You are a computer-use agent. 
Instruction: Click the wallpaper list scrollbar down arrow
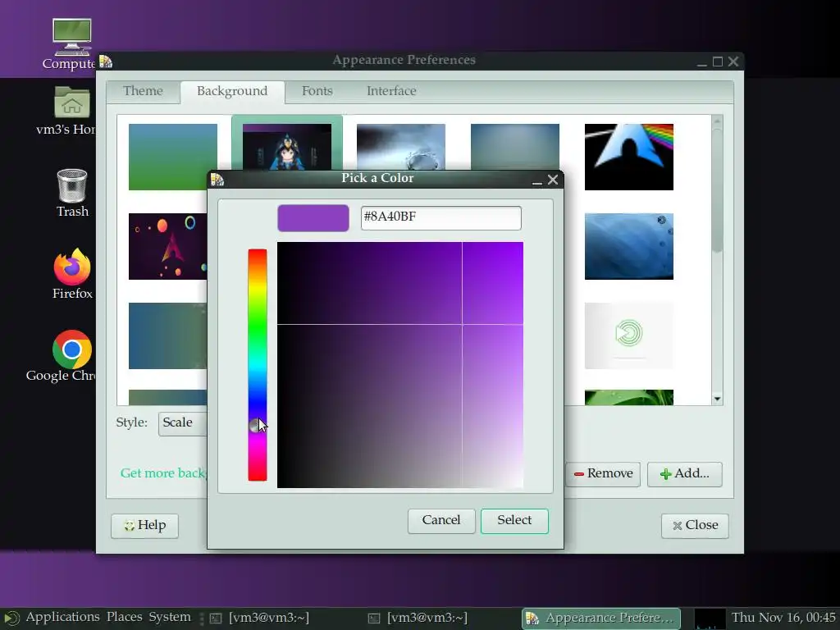(x=717, y=399)
